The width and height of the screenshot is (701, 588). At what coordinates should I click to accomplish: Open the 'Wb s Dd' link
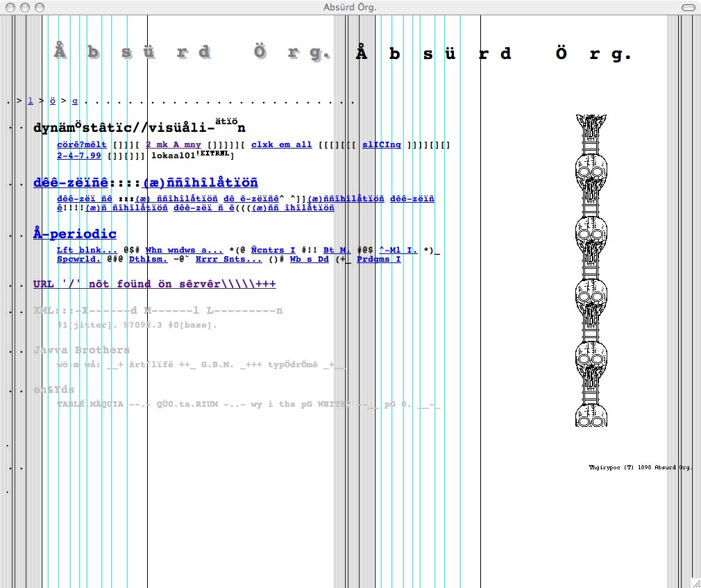pos(310,260)
